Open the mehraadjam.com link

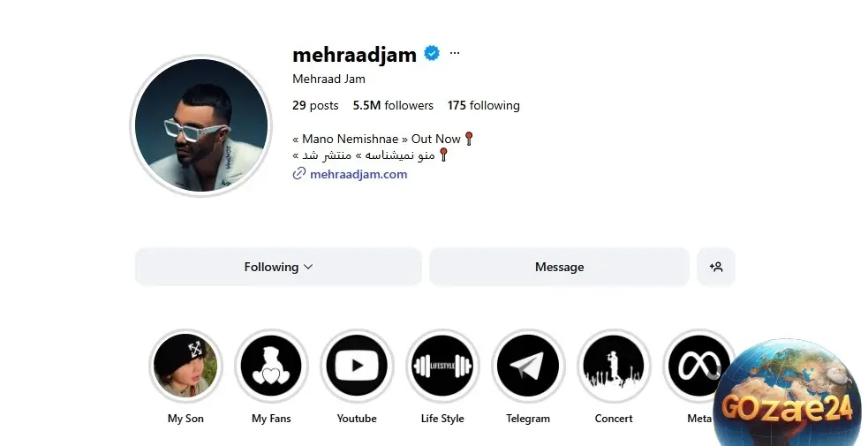click(x=359, y=174)
